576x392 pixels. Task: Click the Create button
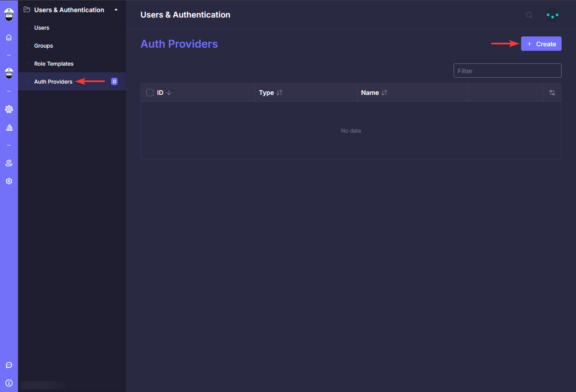(x=541, y=44)
